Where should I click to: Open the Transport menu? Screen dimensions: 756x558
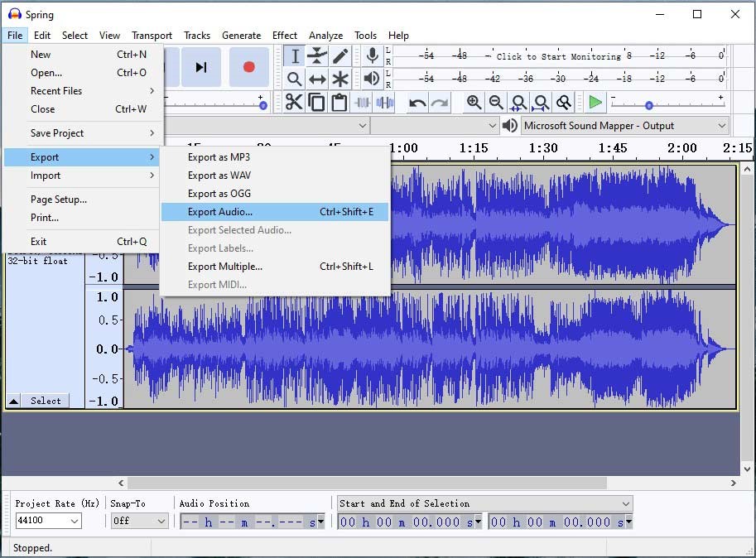[x=152, y=35]
